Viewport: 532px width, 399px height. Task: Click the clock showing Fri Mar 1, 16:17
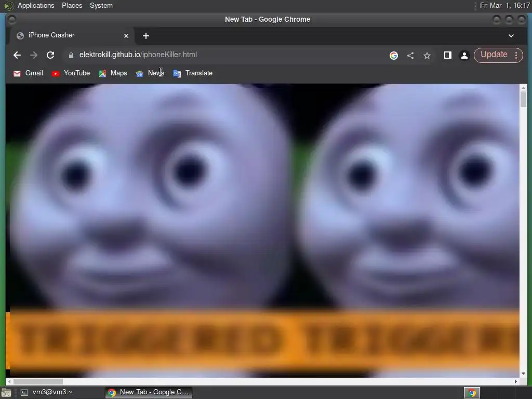pyautogui.click(x=505, y=5)
